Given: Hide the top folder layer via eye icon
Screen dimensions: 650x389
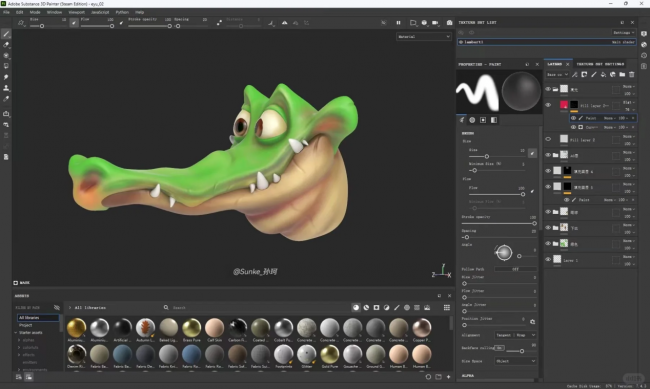Looking at the screenshot, I should 548,89.
